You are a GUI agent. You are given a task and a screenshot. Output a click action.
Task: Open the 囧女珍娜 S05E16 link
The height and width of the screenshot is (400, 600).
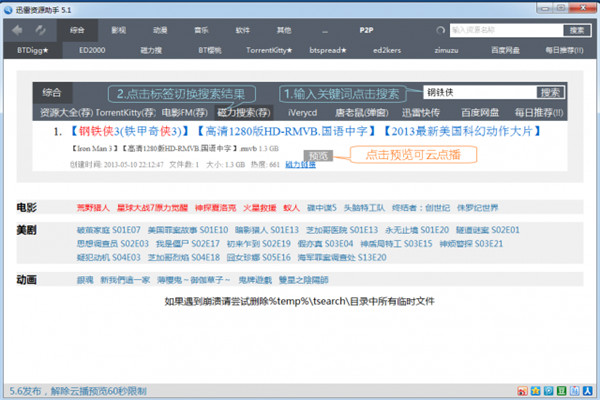click(258, 258)
